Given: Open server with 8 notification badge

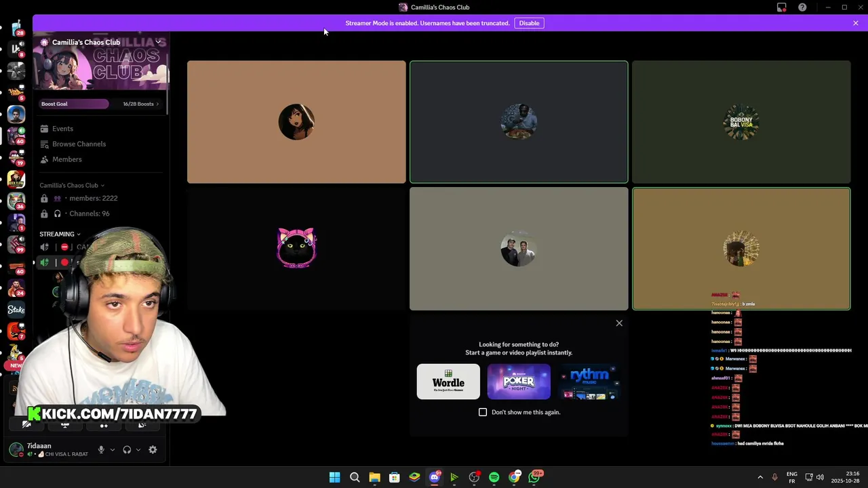Looking at the screenshot, I should point(16,49).
